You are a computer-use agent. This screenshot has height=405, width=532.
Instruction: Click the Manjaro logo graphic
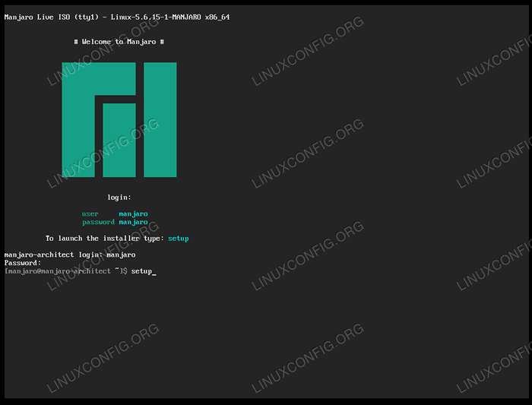pyautogui.click(x=119, y=119)
